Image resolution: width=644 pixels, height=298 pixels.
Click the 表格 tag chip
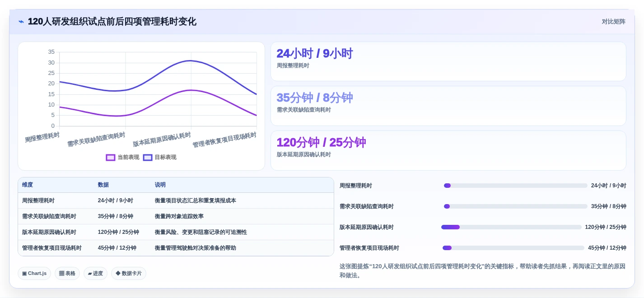(67, 273)
